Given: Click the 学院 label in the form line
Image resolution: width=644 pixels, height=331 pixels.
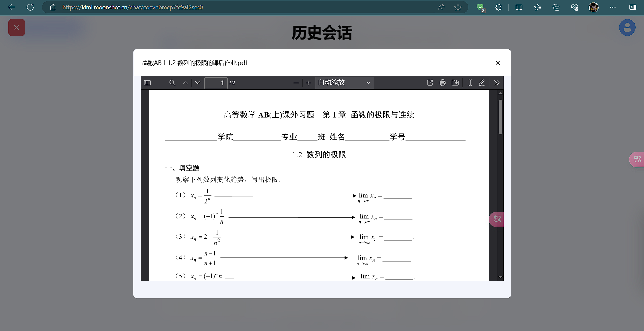Looking at the screenshot, I should 225,137.
